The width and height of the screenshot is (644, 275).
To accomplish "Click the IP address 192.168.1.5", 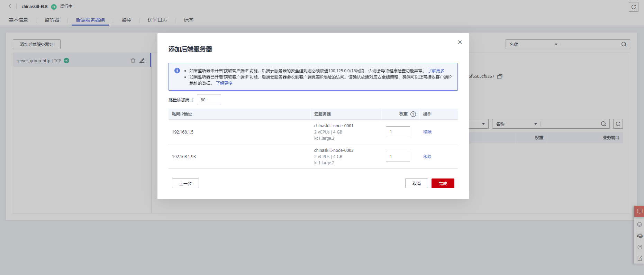I will [183, 132].
